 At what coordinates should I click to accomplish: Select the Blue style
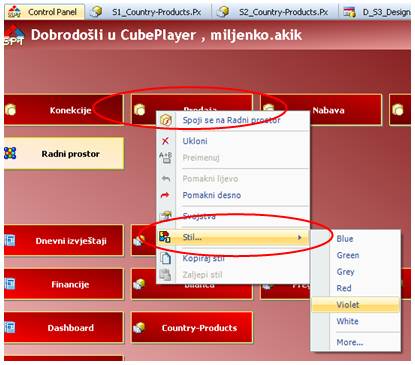[356, 239]
